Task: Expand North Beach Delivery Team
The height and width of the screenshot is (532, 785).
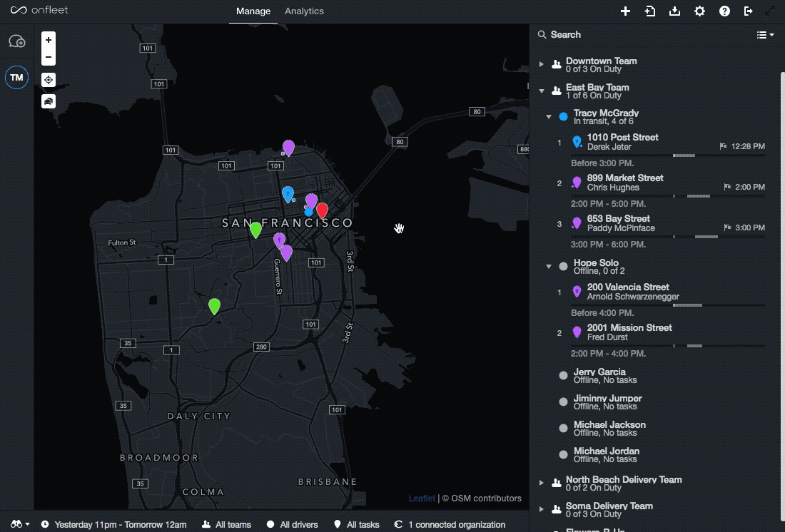Action: pyautogui.click(x=541, y=483)
